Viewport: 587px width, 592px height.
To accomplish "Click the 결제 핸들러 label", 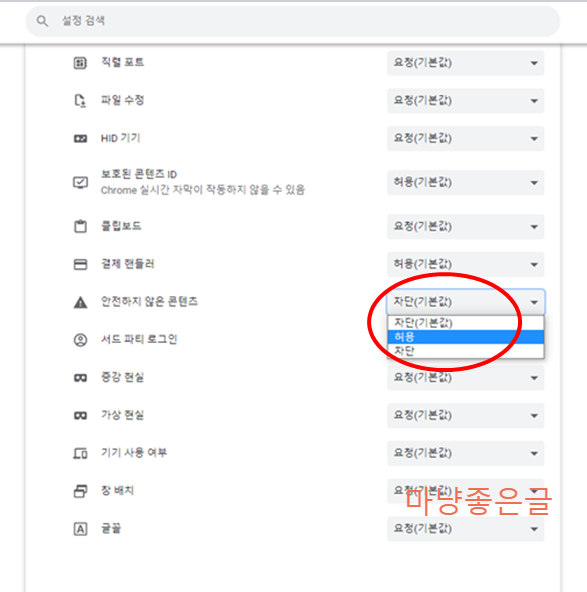I will click(x=128, y=264).
